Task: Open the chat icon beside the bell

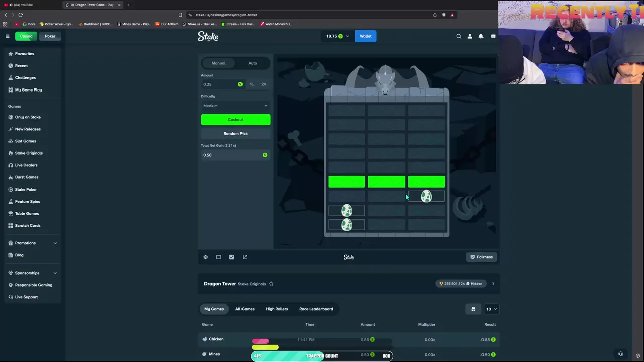Action: (493, 36)
